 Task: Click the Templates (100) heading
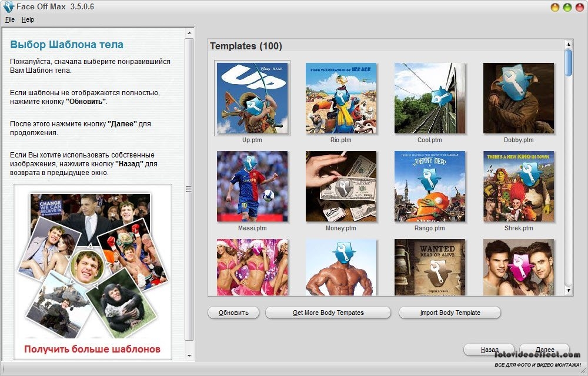pos(246,46)
